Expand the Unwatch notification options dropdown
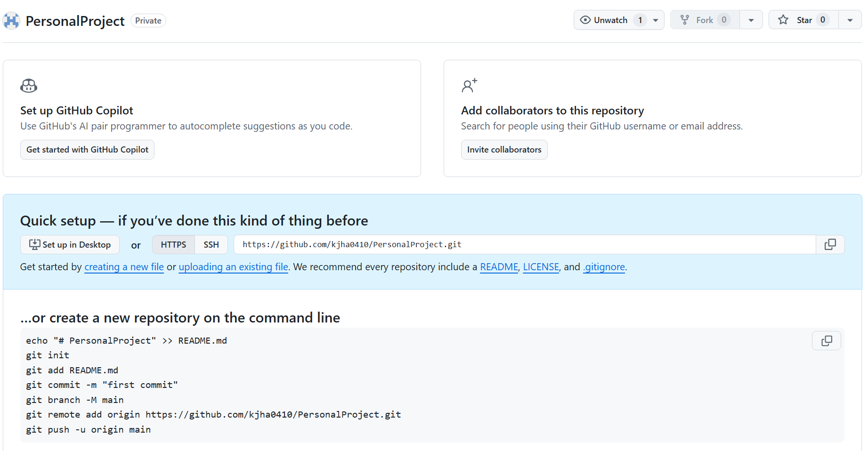The height and width of the screenshot is (451, 868). (x=656, y=20)
